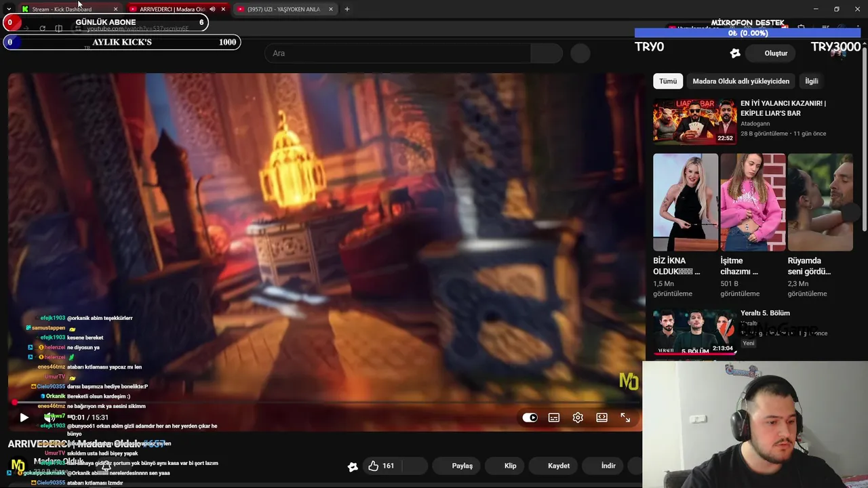Screen dimensions: 868x488
Task: Click the sparkle icon beside like button
Action: [353, 466]
